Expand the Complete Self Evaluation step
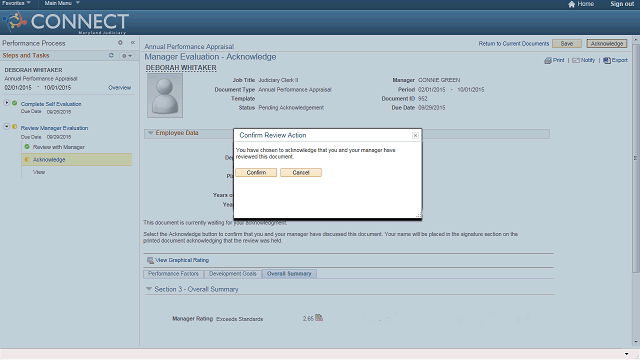 [7, 102]
